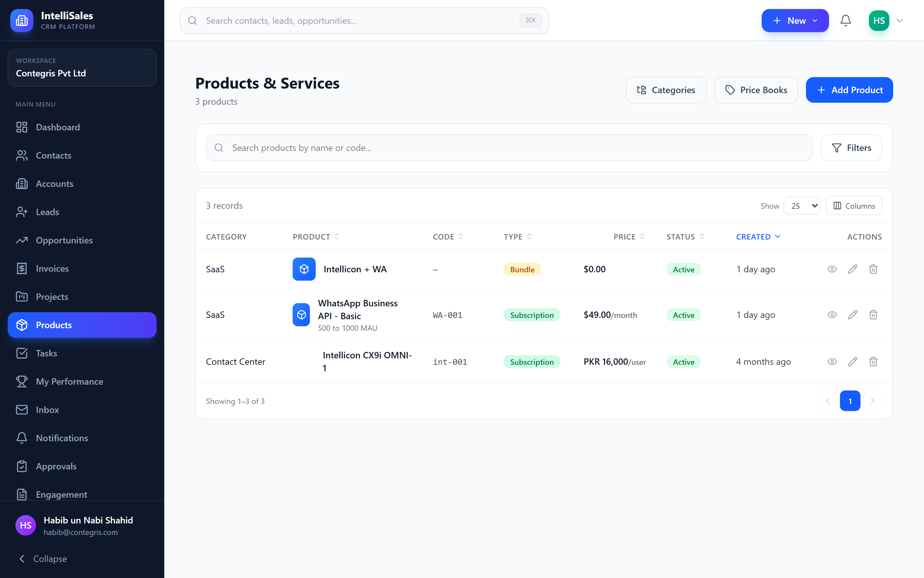Open notifications bell in top bar
The height and width of the screenshot is (578, 924).
tap(845, 20)
